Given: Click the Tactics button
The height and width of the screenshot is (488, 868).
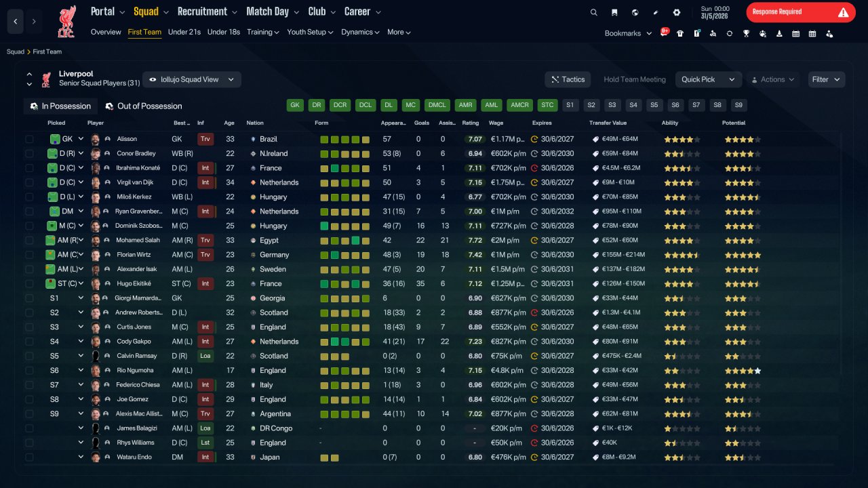Looking at the screenshot, I should pos(568,79).
